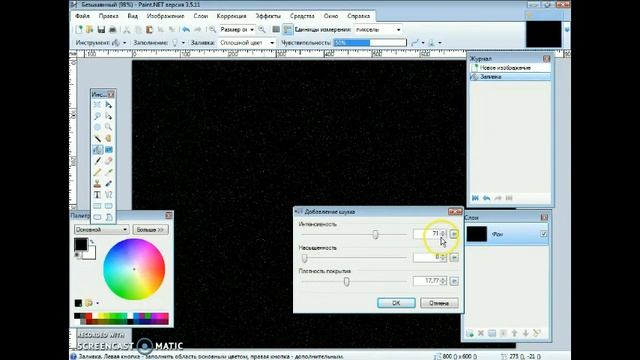This screenshot has height=360, width=640.
Task: Open the Коррекция menu
Action: coord(231,16)
